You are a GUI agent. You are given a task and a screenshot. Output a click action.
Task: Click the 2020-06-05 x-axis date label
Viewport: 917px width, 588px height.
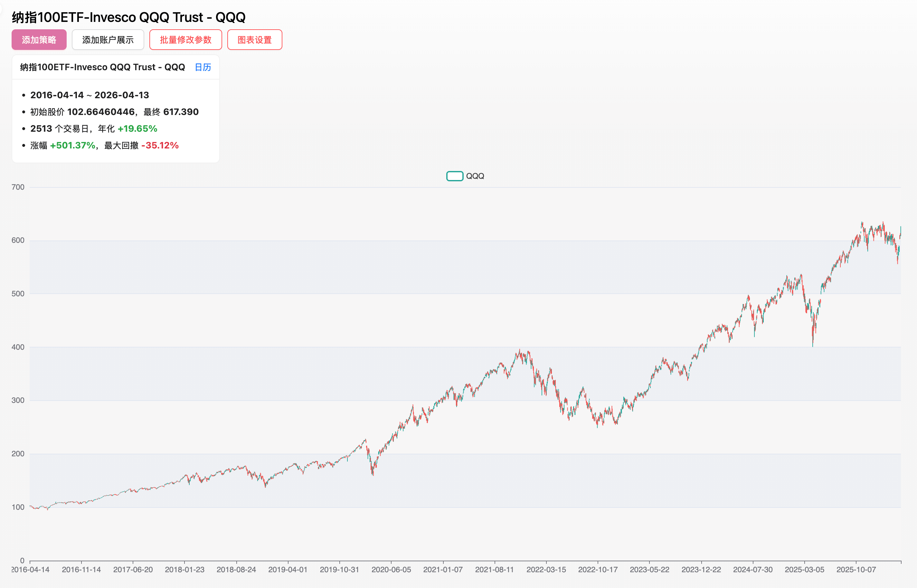point(391,570)
